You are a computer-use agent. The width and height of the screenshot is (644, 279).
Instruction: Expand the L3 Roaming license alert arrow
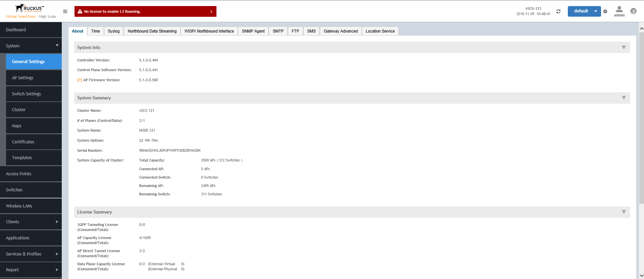[x=211, y=11]
